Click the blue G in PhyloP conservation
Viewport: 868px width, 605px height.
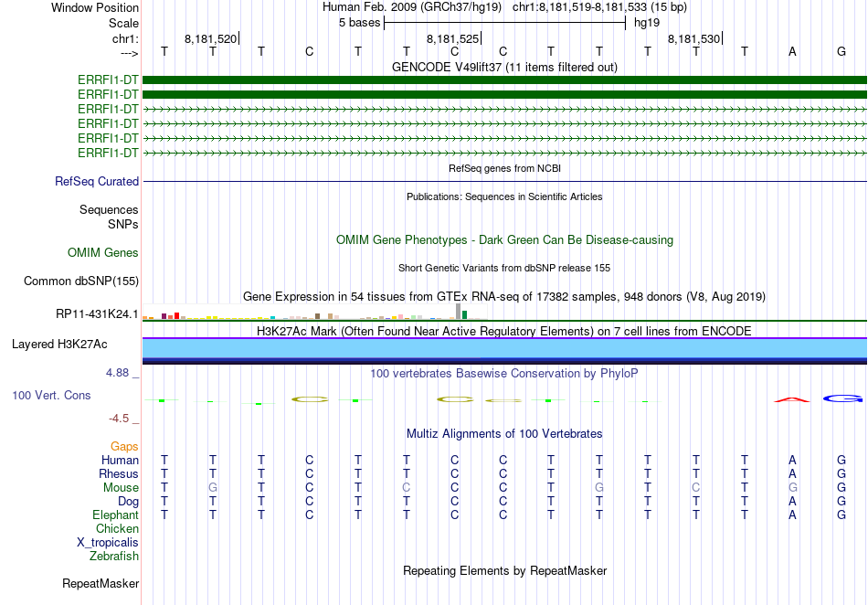pyautogui.click(x=842, y=398)
